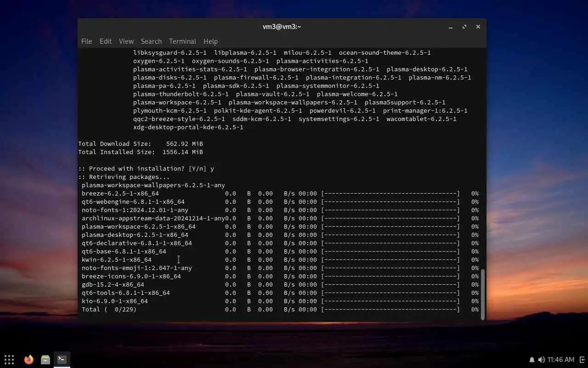The width and height of the screenshot is (588, 368).
Task: Click the plasma-firewall-6.2.5-1 text
Action: click(256, 77)
